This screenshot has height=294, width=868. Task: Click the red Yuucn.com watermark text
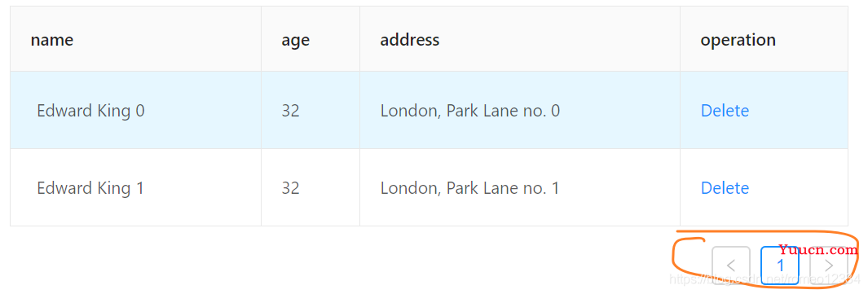(x=818, y=250)
